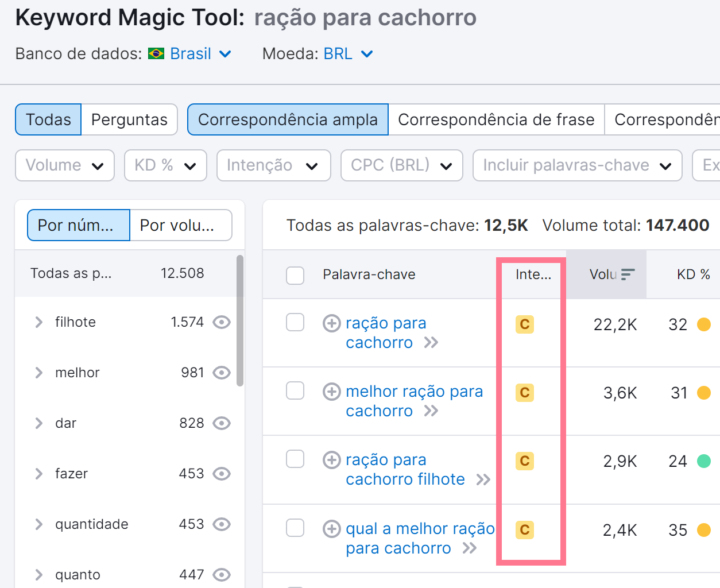Click the 'Inte...' column header
Image resolution: width=720 pixels, height=588 pixels.
pyautogui.click(x=533, y=274)
